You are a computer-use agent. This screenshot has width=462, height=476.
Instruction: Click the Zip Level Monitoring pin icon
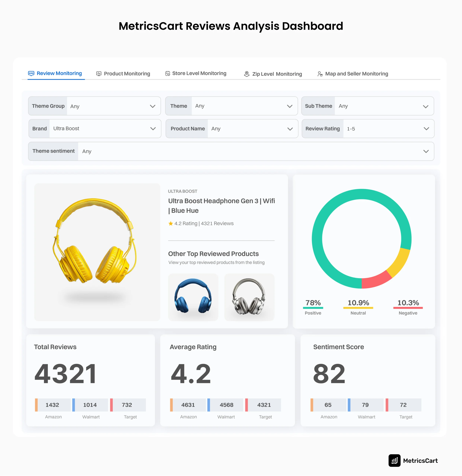[247, 74]
